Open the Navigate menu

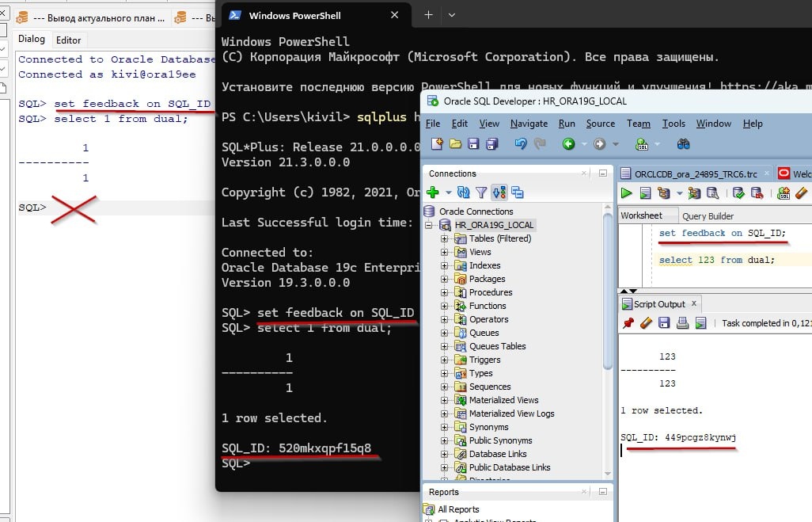coord(529,124)
